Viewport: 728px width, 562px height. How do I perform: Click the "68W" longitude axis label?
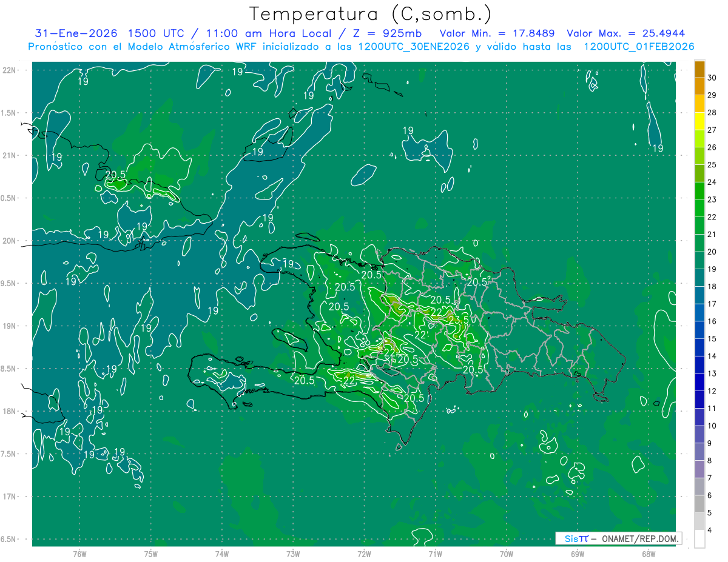click(x=649, y=554)
